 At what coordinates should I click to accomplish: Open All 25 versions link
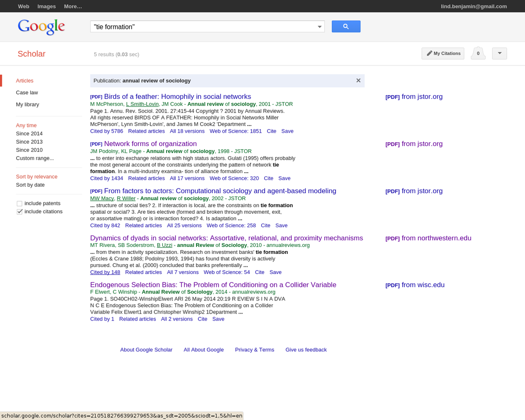[x=184, y=226]
